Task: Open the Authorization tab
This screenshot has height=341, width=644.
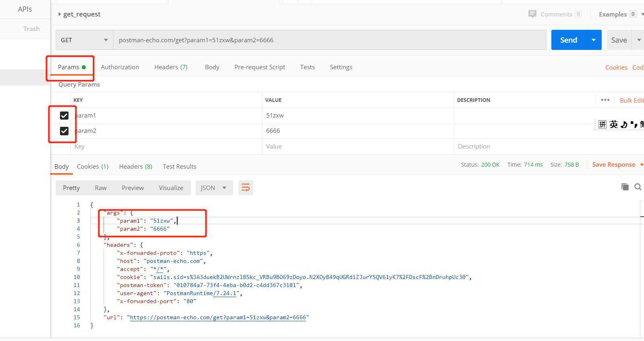Action: click(120, 67)
